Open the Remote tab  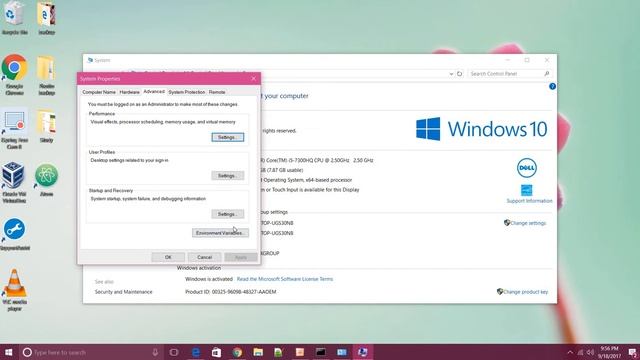coord(217,92)
